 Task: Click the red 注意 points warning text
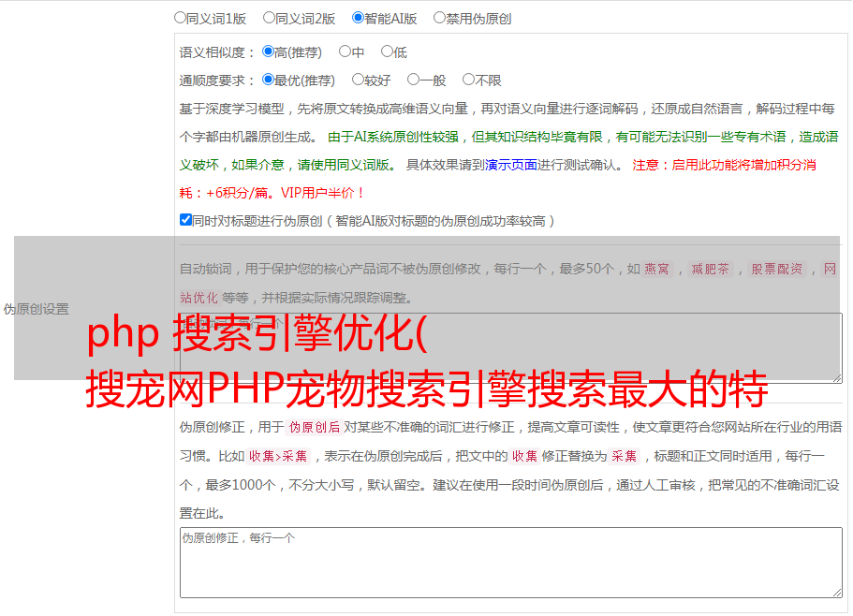click(498, 179)
